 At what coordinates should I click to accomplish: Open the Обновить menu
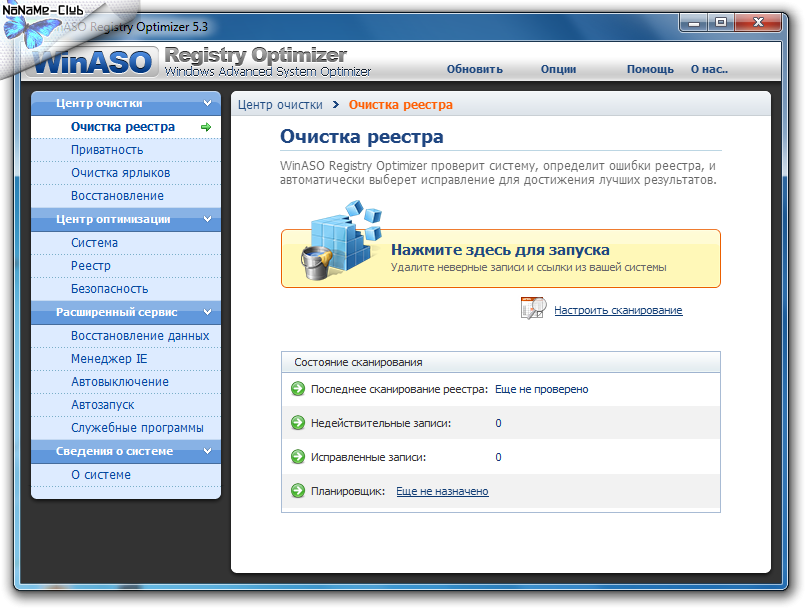[474, 69]
